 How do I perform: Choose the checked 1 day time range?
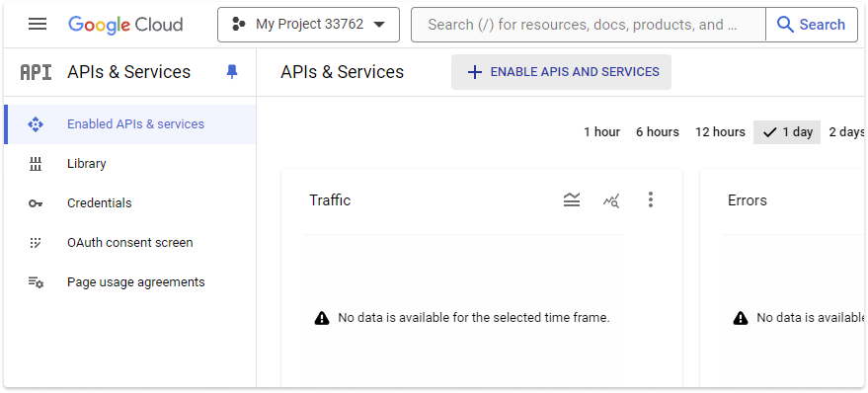point(787,132)
